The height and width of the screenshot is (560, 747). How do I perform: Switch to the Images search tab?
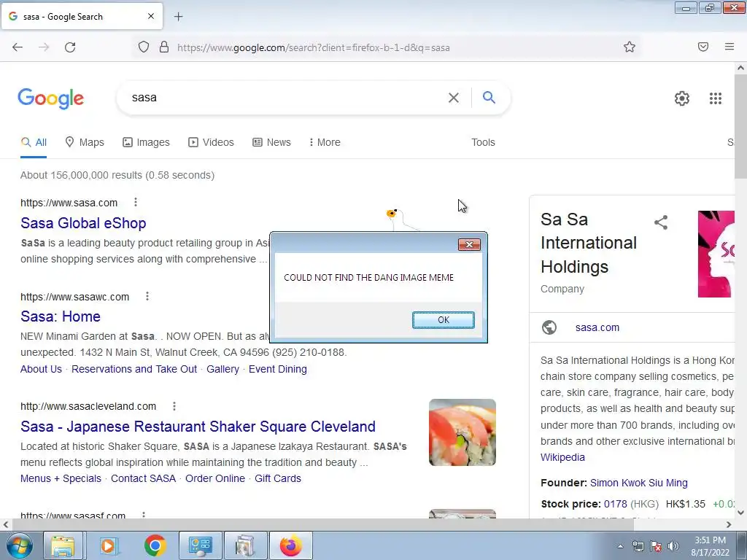146,142
